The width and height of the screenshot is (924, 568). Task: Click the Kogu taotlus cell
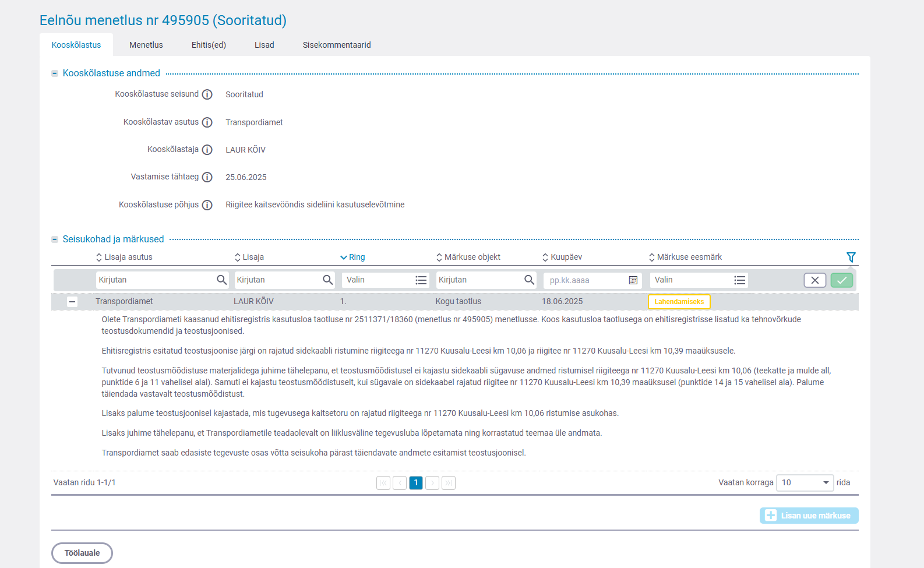pyautogui.click(x=459, y=302)
